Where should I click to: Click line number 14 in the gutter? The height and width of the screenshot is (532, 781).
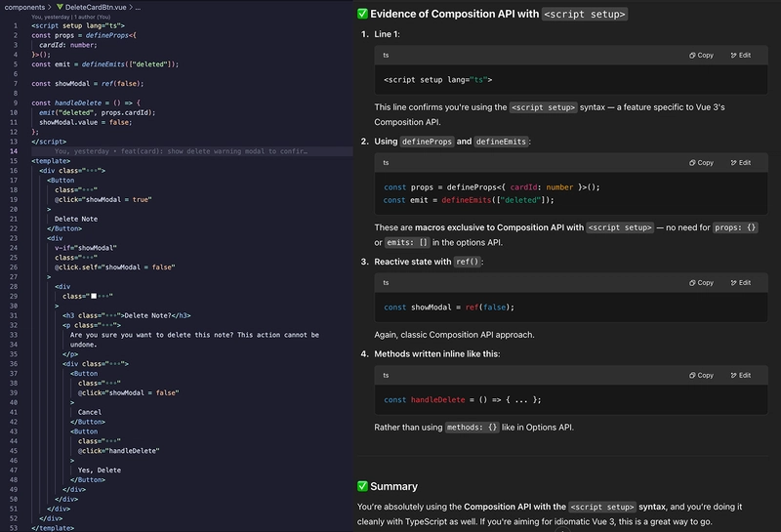coord(14,151)
